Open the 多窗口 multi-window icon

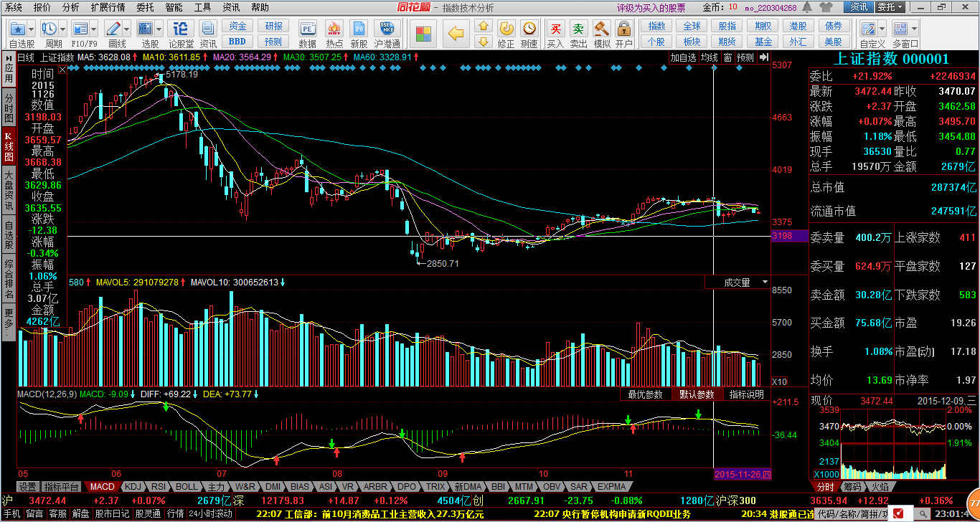click(900, 29)
